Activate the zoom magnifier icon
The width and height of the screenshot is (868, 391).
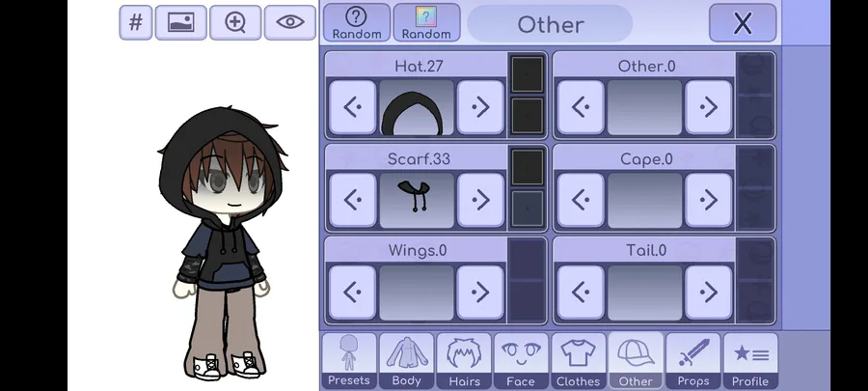pyautogui.click(x=235, y=23)
